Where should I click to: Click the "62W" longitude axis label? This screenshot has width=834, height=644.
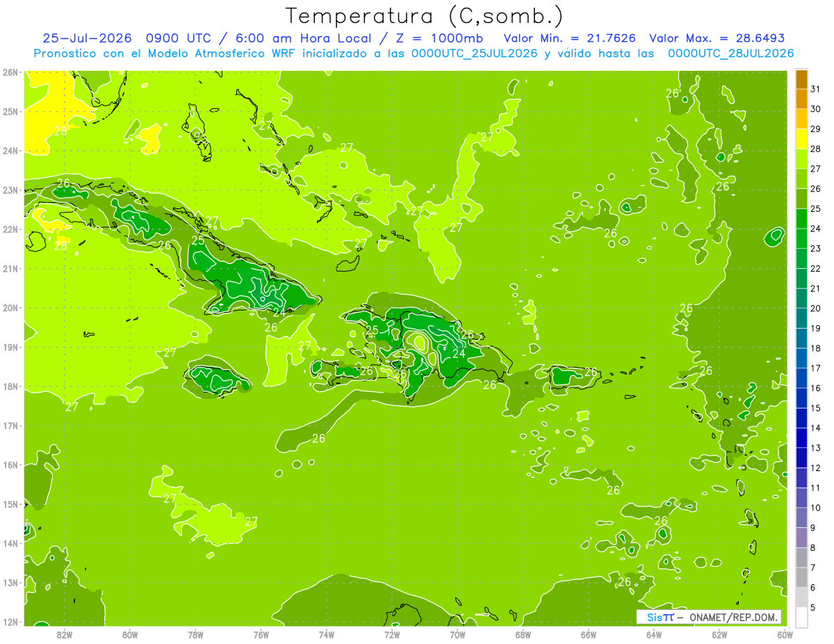tap(719, 634)
